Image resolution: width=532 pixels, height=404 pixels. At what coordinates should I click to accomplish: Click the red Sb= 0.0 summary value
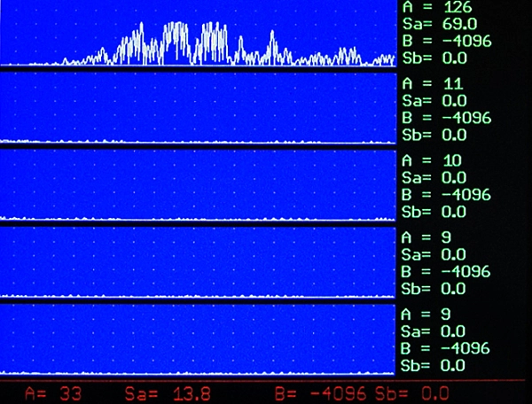point(412,393)
